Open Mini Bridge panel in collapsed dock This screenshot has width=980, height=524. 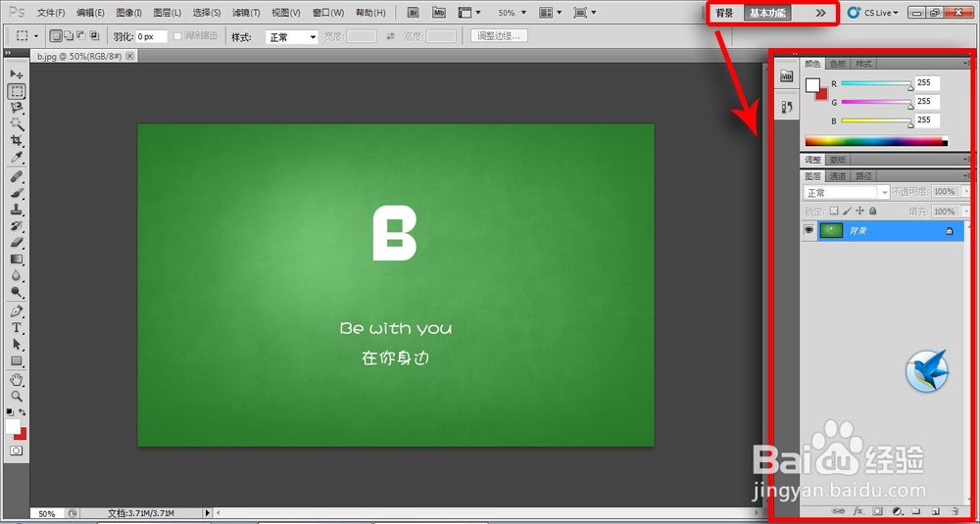pos(786,76)
